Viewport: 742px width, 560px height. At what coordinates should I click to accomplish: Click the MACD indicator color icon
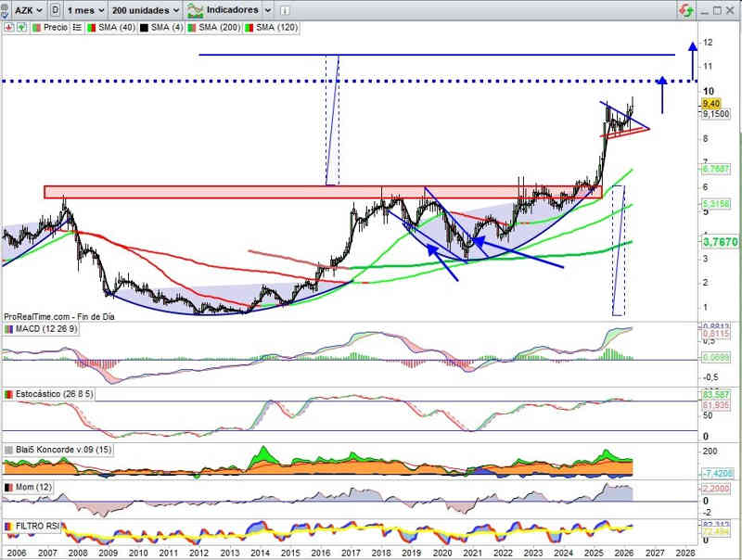(x=9, y=329)
